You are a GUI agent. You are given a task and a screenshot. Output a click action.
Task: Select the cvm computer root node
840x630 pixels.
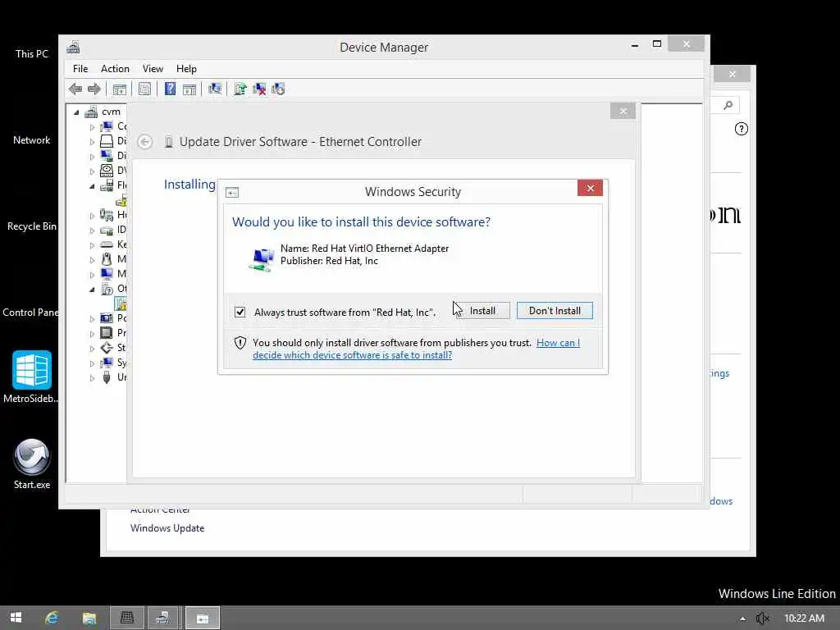point(111,112)
